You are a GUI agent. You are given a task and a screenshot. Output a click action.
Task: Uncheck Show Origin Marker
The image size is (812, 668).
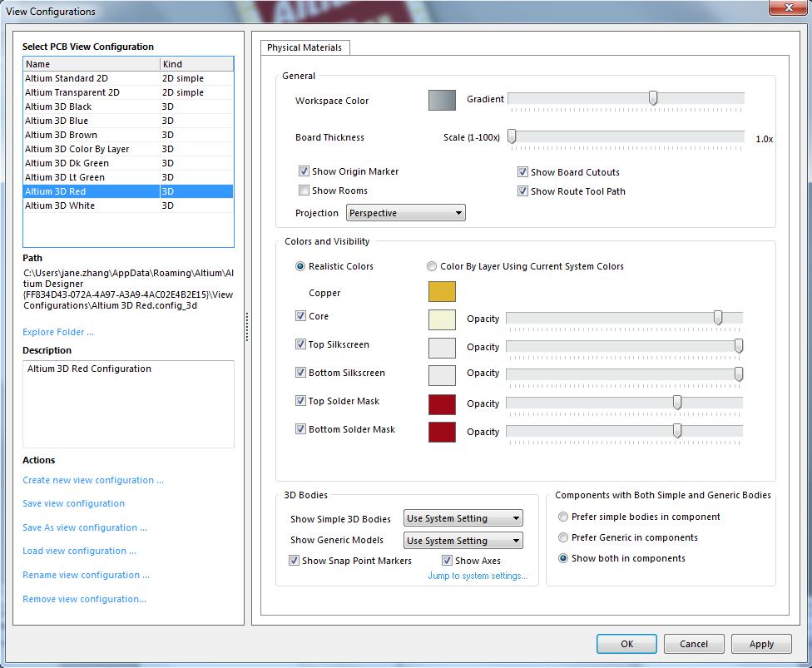(x=304, y=171)
